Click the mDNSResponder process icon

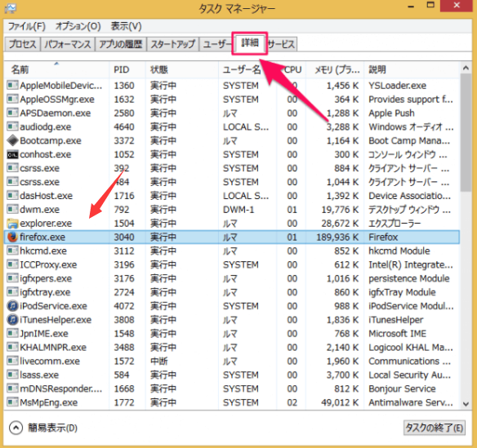(x=12, y=388)
